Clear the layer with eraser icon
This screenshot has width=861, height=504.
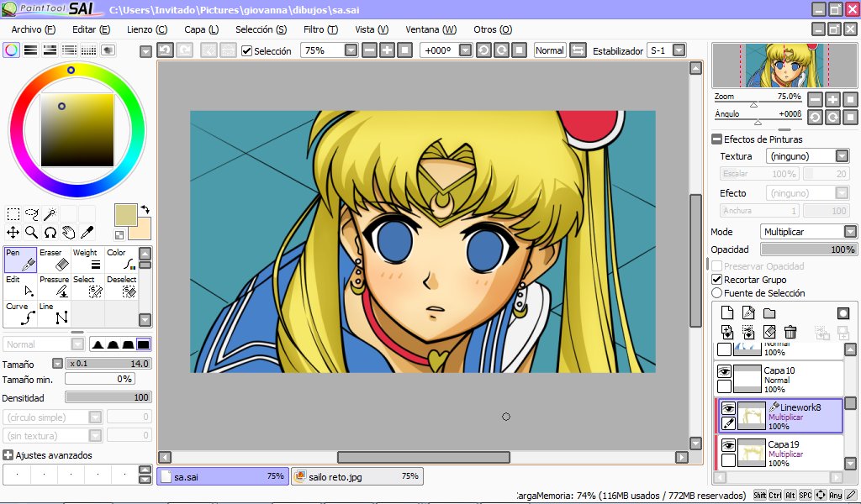point(769,332)
